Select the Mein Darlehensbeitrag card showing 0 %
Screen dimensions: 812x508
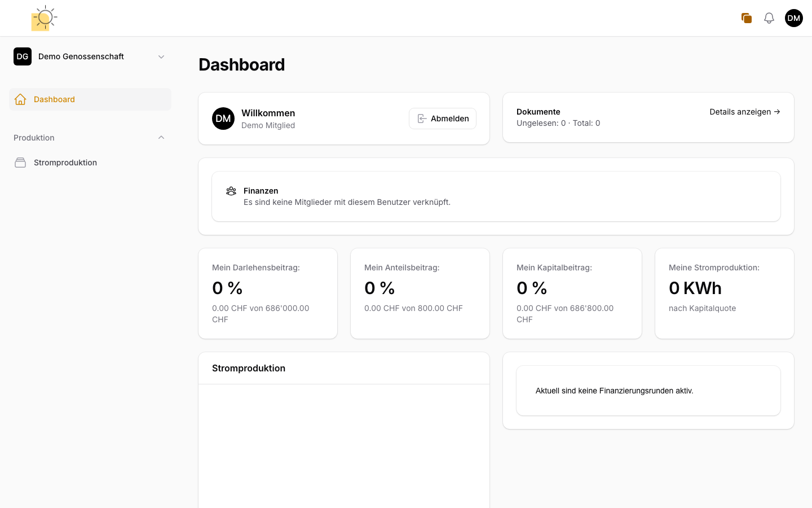click(267, 293)
